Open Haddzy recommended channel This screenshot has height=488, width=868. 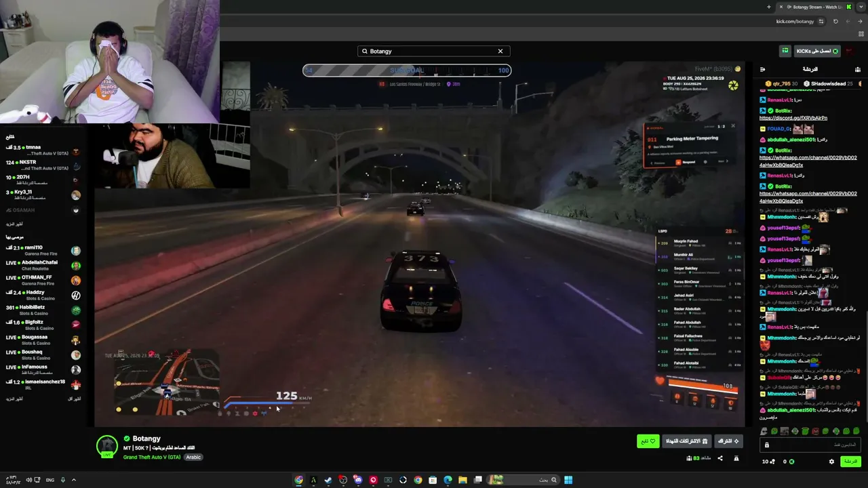pos(42,296)
